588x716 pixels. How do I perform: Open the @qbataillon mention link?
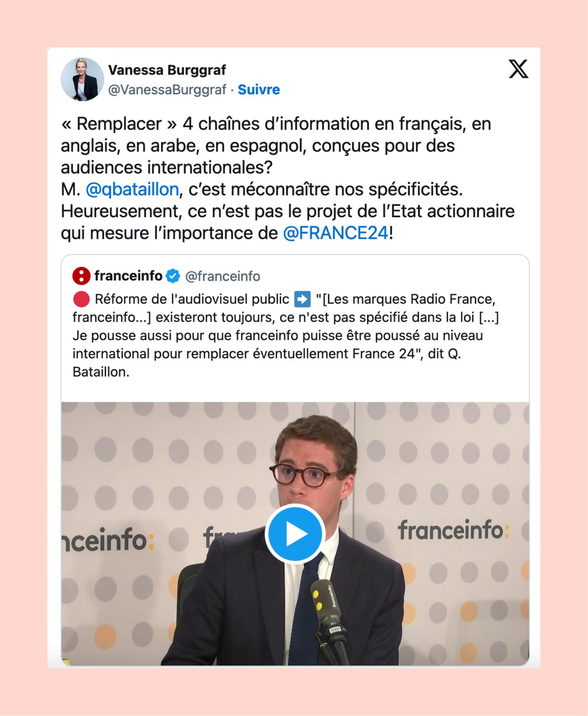tap(132, 189)
